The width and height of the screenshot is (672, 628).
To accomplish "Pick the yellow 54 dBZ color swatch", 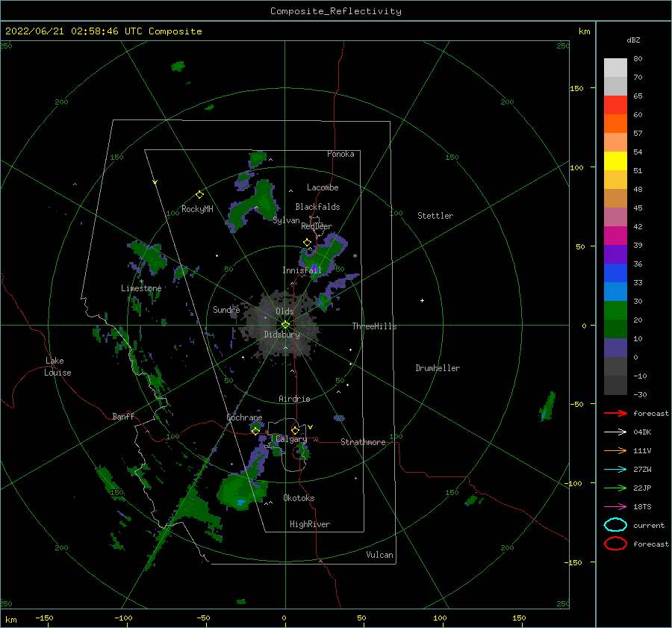I will [615, 161].
